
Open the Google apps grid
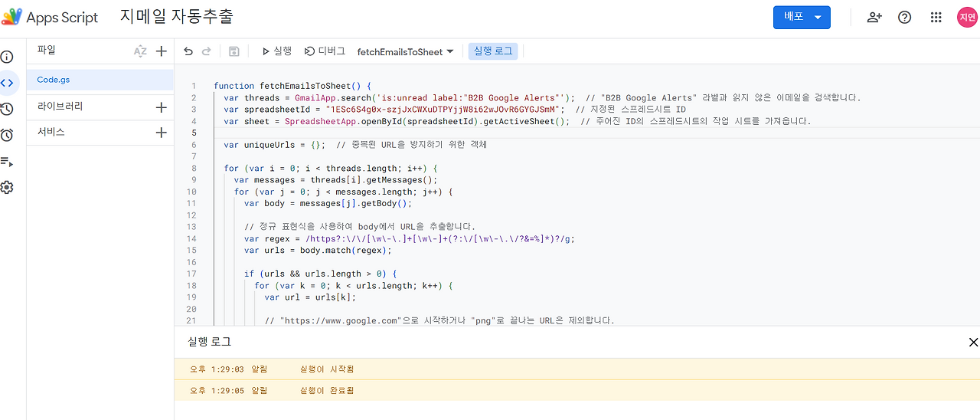click(x=936, y=17)
